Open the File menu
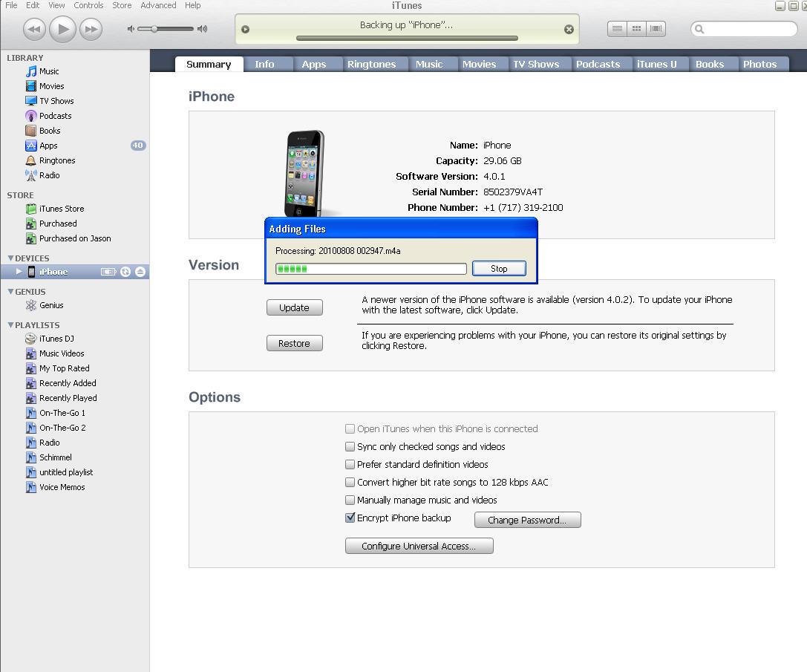 [x=11, y=5]
